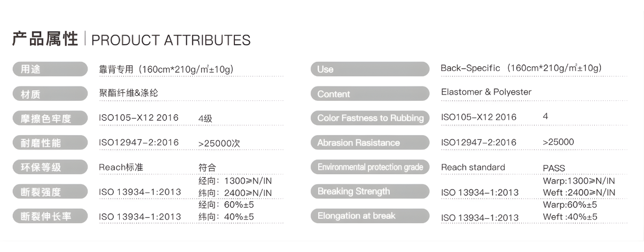Click the 断裂强度 label pill

(49, 192)
